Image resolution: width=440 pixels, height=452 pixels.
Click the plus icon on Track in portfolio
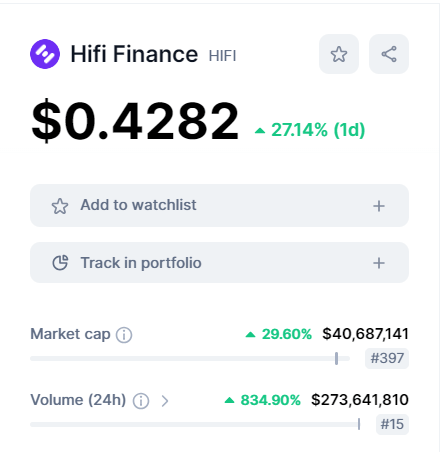(379, 263)
